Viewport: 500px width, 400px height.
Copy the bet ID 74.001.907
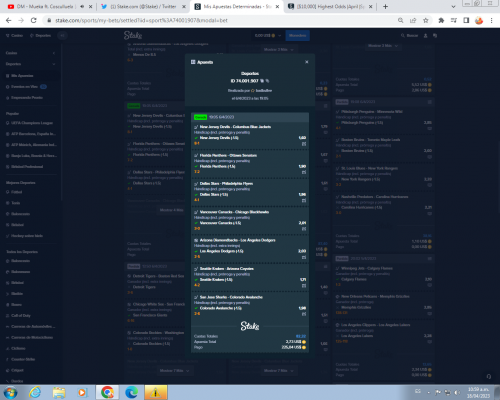(x=262, y=81)
